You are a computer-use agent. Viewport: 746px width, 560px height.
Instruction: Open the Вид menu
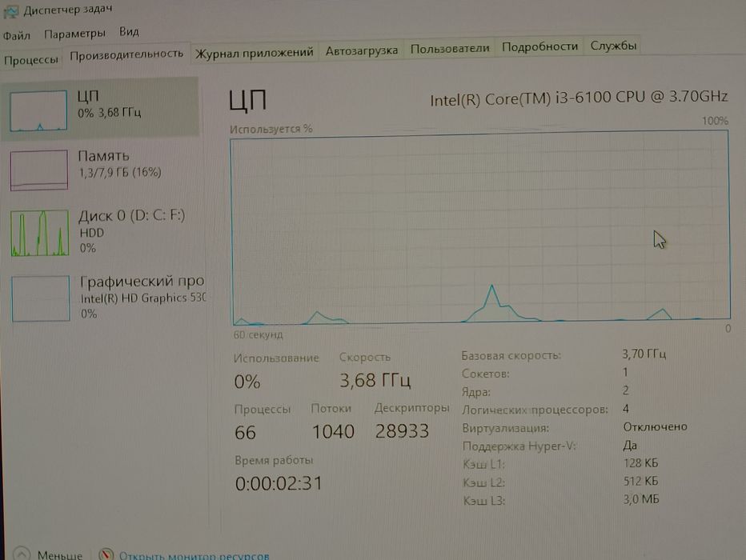point(129,32)
